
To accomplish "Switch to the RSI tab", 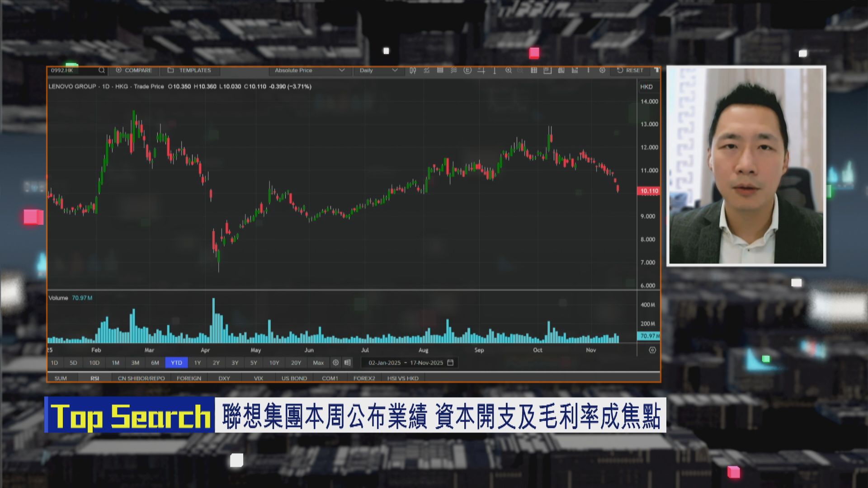I will [x=94, y=378].
